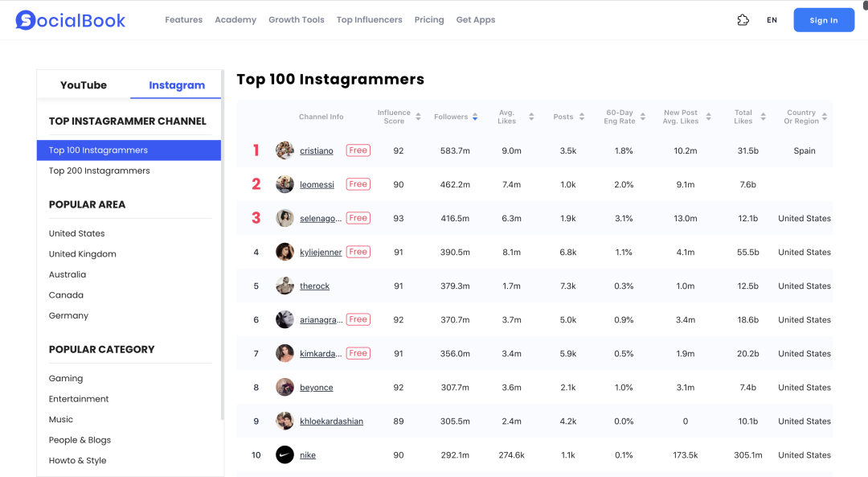Click the Free badge next to kyliejenner
Screen dimensions: 868x477
tap(358, 252)
